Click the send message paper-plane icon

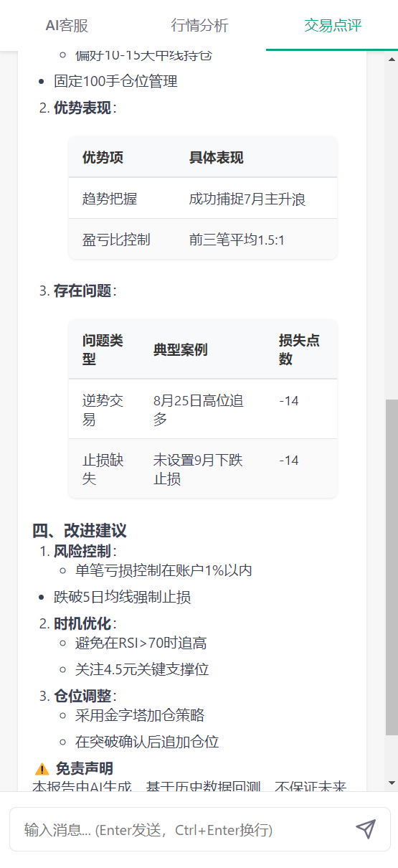pos(366,829)
